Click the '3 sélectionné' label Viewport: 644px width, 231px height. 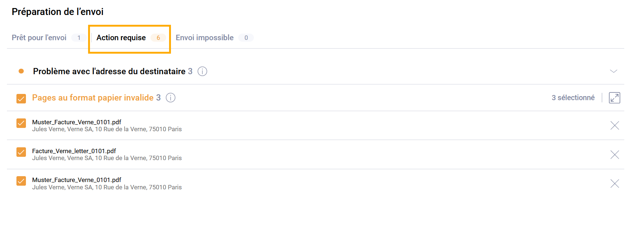point(573,98)
